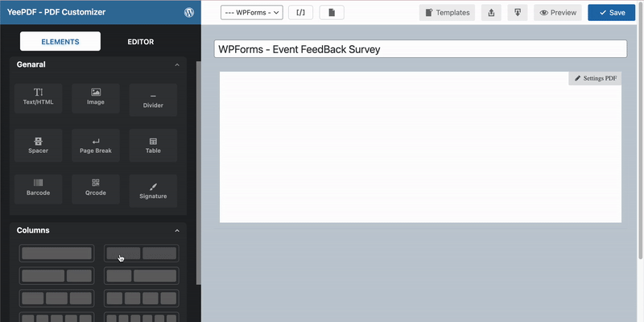
Task: Add a Text/HTML element
Action: 38,98
